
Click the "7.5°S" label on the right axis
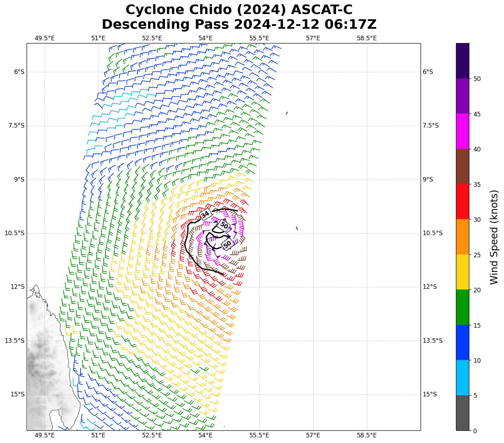(x=430, y=125)
